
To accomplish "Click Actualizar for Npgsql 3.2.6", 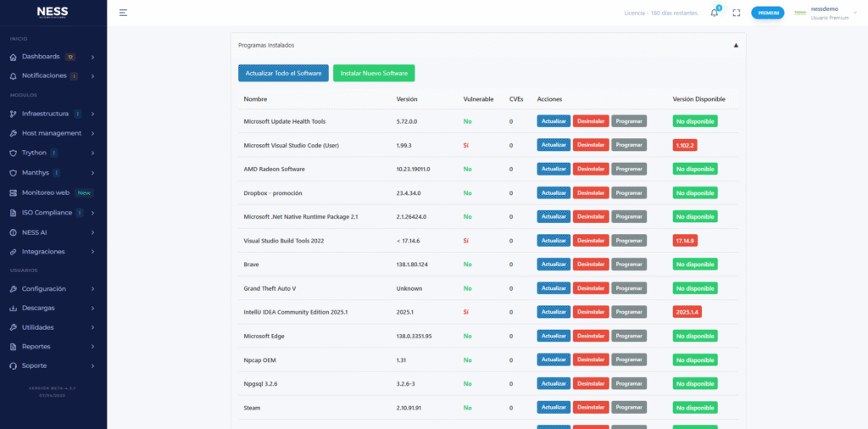I will click(554, 383).
